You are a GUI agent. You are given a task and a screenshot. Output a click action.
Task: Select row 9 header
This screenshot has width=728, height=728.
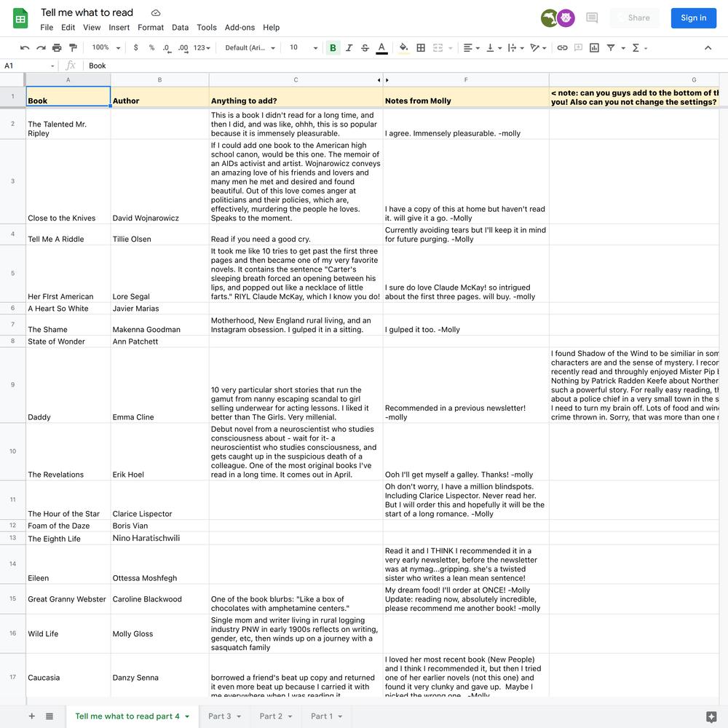click(12, 385)
